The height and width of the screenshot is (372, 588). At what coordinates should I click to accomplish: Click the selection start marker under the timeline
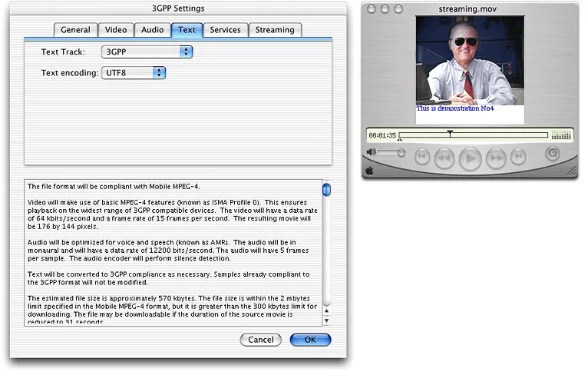pos(400,139)
